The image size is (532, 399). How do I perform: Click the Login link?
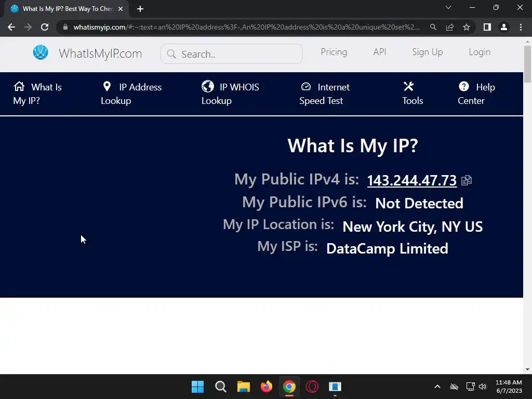point(480,52)
